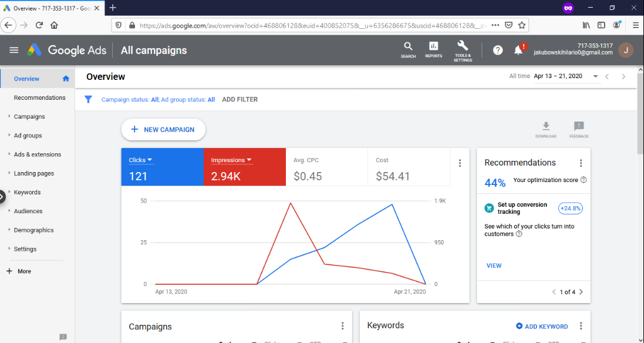Open the Help question mark icon
The width and height of the screenshot is (644, 343).
[498, 50]
